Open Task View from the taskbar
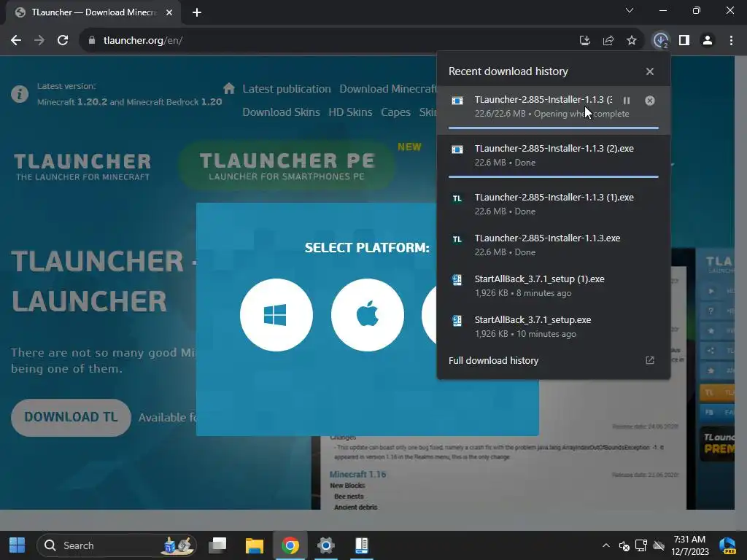The image size is (747, 560). [x=217, y=545]
